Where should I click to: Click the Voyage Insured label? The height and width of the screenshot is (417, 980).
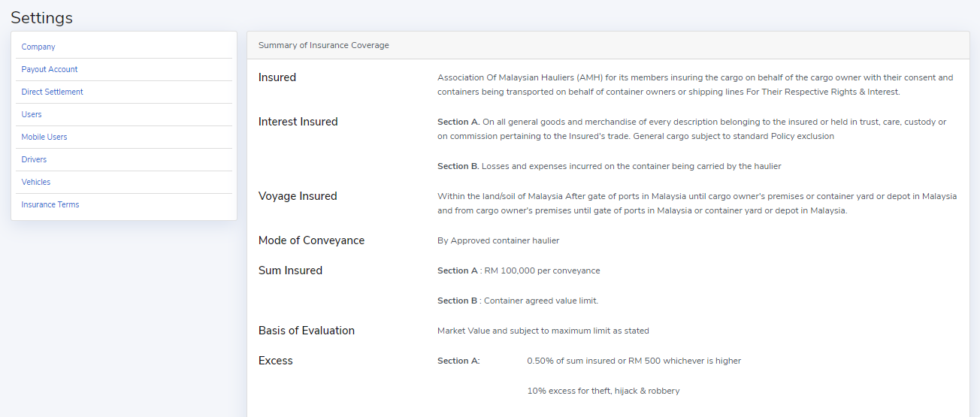pos(298,196)
